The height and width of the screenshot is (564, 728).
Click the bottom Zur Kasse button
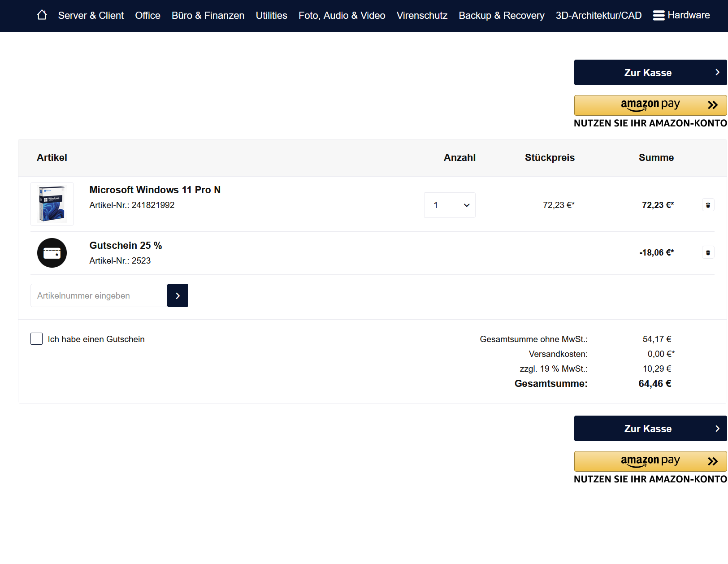(x=650, y=428)
